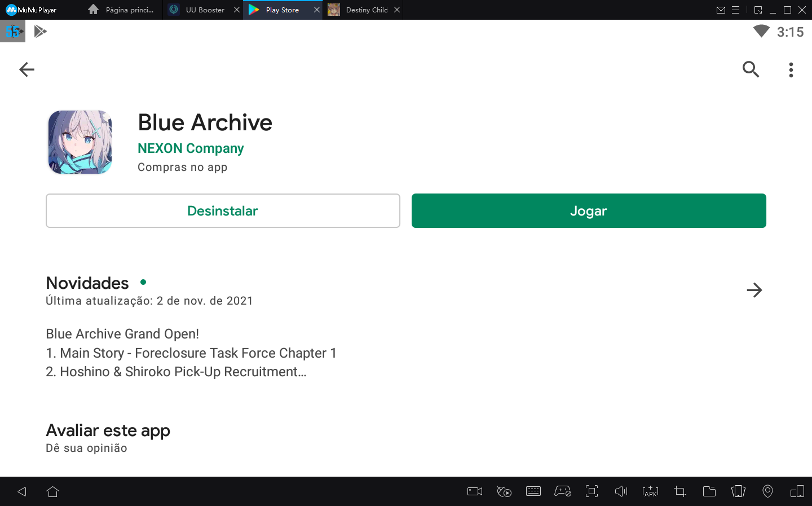Expand the Novidades section arrow

pos(754,290)
